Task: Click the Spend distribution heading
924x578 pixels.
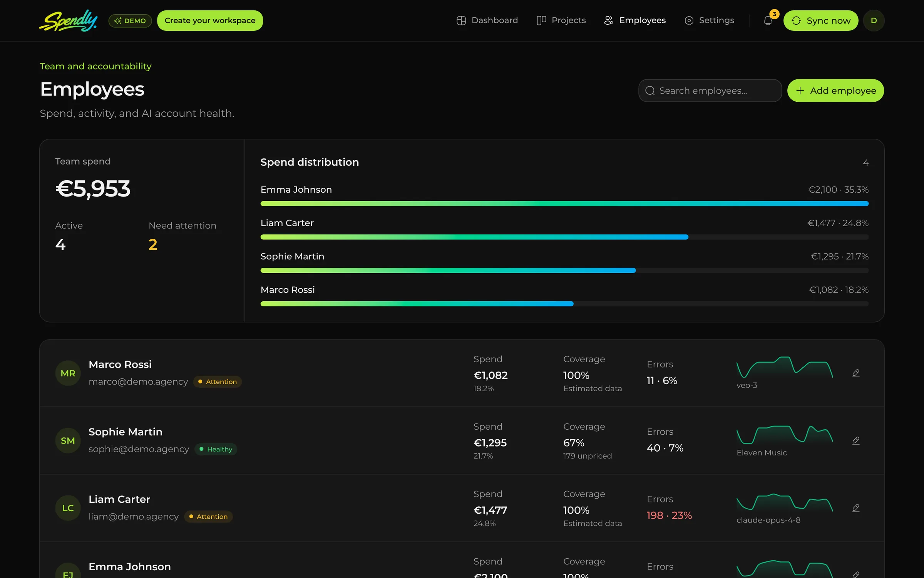Action: 310,162
